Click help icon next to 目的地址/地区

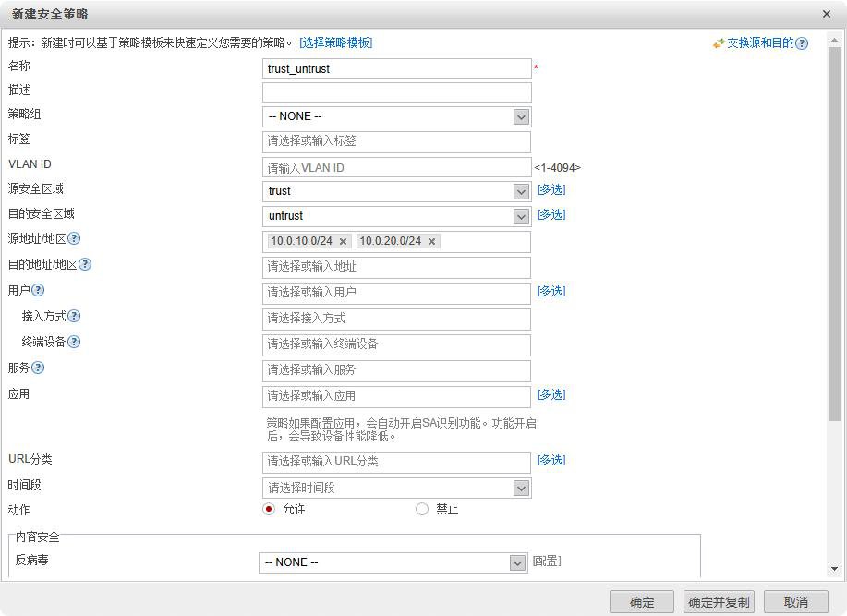(x=85, y=264)
